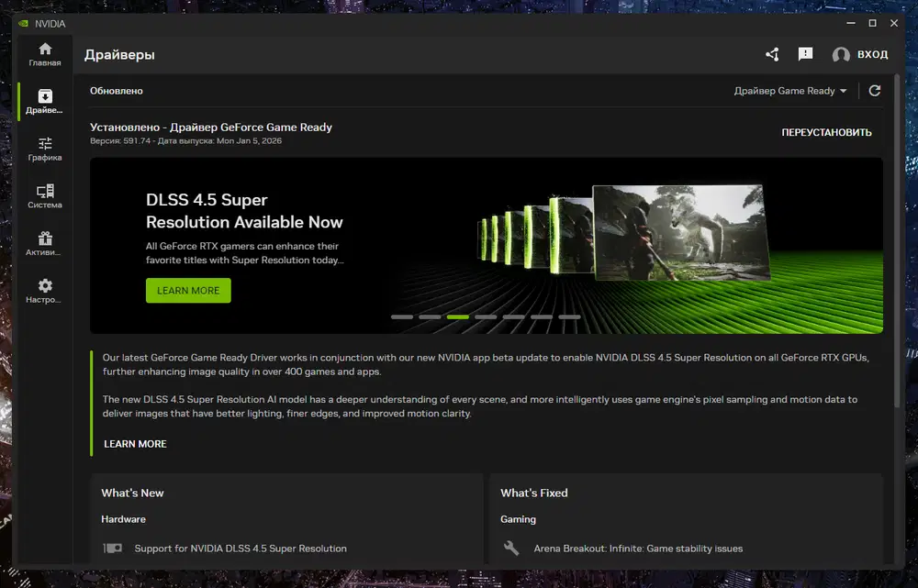The width and height of the screenshot is (918, 588).
Task: Select the active green slide indicator
Action: (x=458, y=317)
